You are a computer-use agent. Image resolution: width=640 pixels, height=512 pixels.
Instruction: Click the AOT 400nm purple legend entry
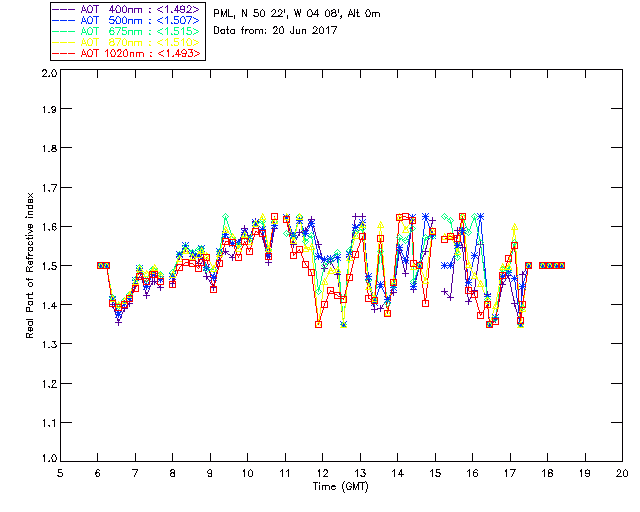click(x=127, y=10)
